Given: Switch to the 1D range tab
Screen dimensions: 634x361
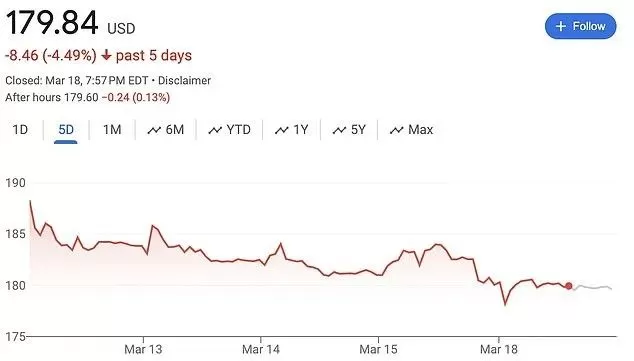Looking at the screenshot, I should (x=20, y=130).
